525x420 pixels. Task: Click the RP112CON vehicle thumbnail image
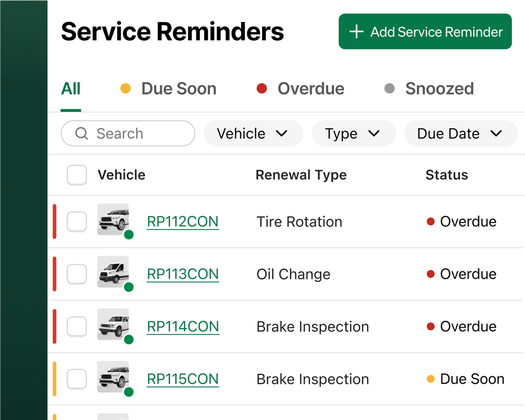coord(112,219)
